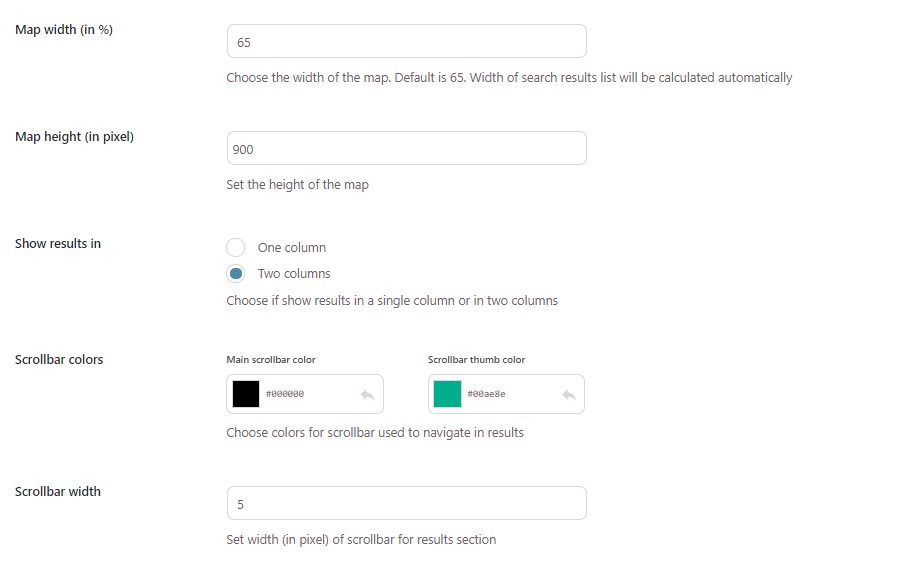The image size is (917, 569).
Task: Click the "Map height (in pixel)" label
Action: click(74, 137)
